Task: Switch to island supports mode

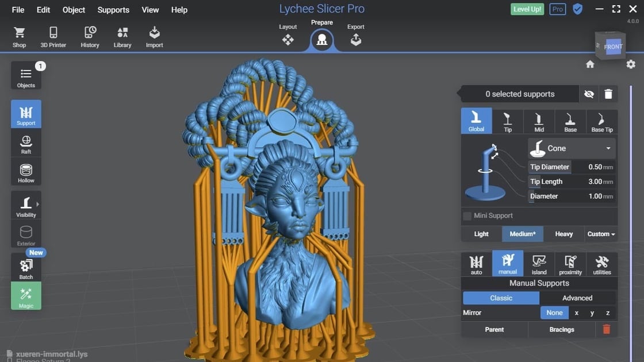Action: (x=539, y=264)
